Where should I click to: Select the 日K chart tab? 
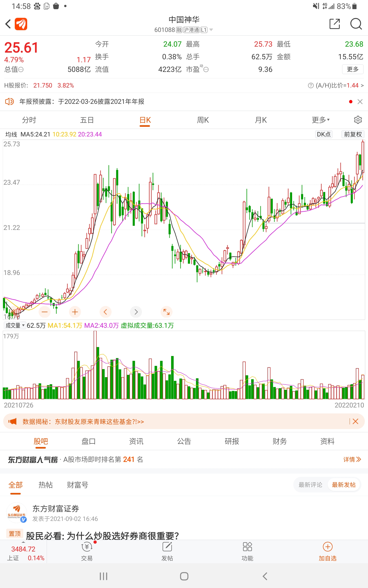(145, 120)
